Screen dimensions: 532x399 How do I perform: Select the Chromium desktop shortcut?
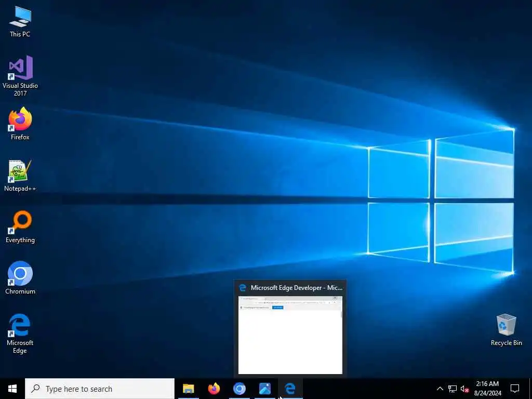pyautogui.click(x=20, y=277)
